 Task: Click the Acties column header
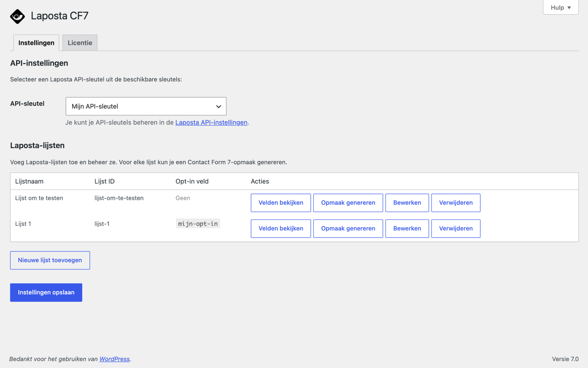pyautogui.click(x=260, y=181)
